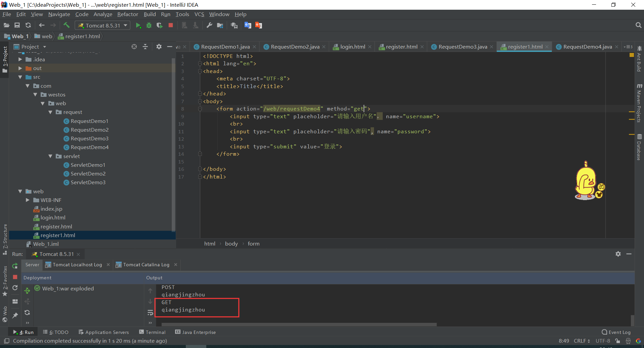Start debugging with the green bug icon
This screenshot has width=644, height=348.
(x=149, y=25)
